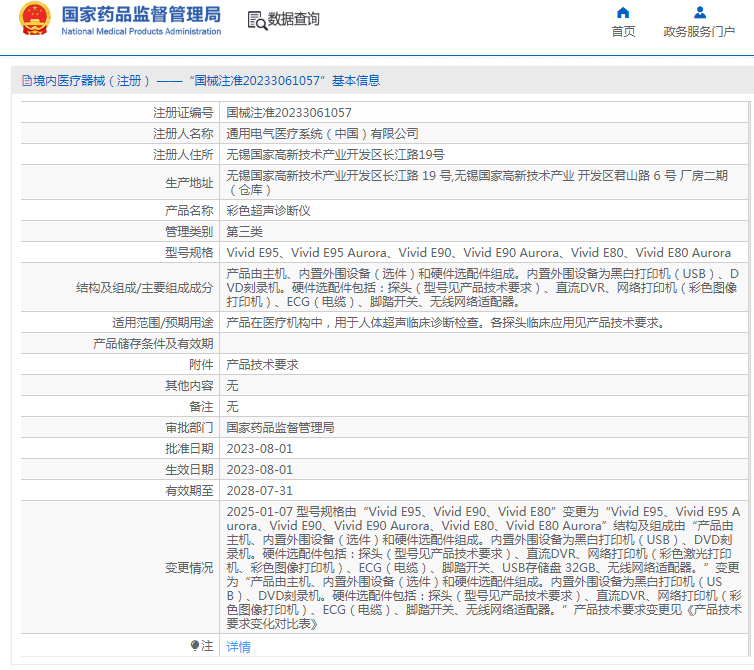This screenshot has width=754, height=670.
Task: Click the 产品储存条件及有效期 row label
Action: click(x=153, y=344)
